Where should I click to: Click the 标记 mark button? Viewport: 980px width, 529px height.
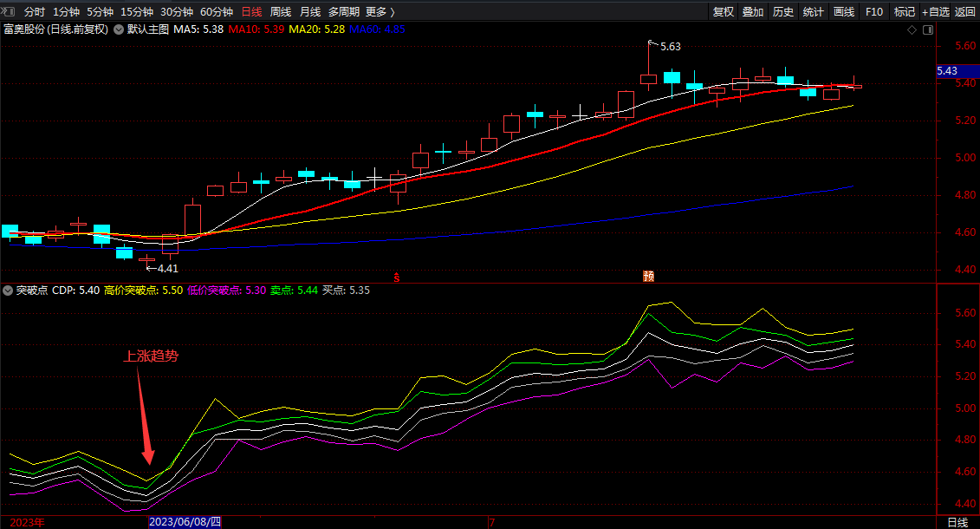905,12
